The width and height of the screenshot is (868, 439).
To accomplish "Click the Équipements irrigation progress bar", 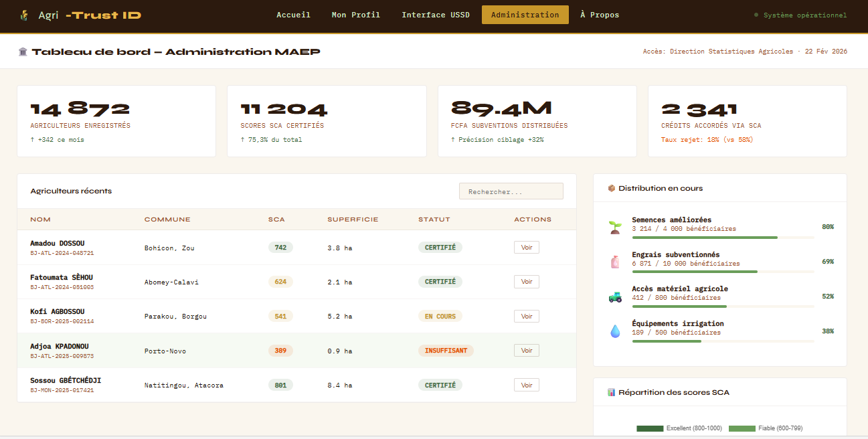I will (x=723, y=341).
